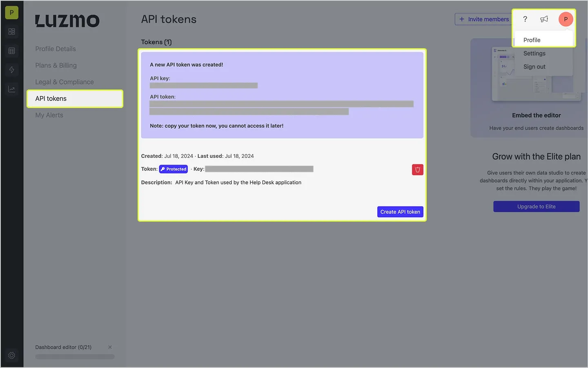
Task: Click the Luzmo logo
Action: point(67,21)
